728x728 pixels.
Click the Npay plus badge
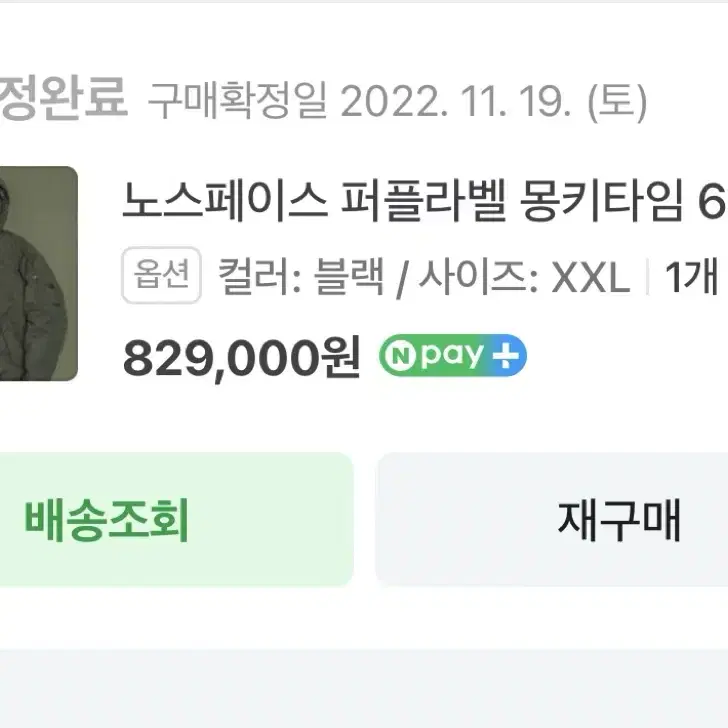pyautogui.click(x=453, y=355)
